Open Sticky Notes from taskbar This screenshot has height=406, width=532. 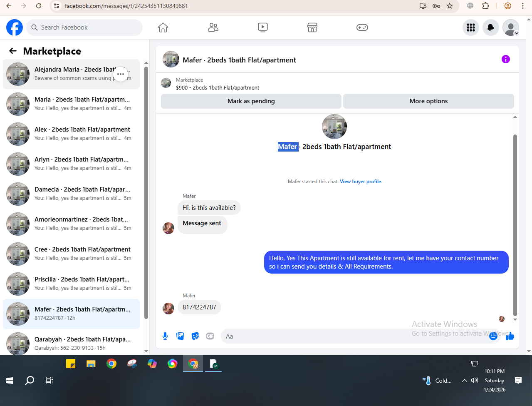[x=71, y=364]
